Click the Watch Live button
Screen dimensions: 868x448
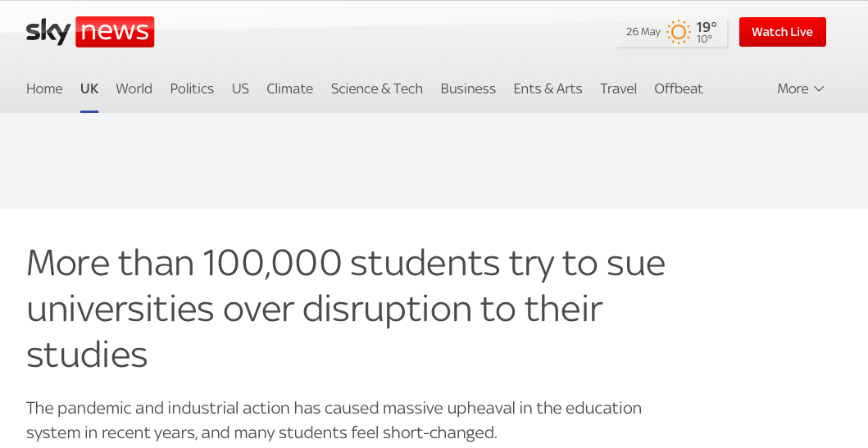(x=782, y=32)
